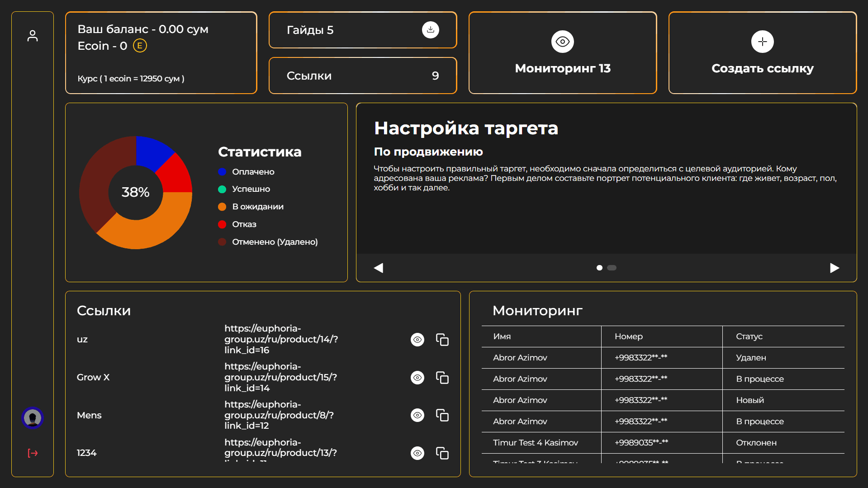Open the user profile icon in sidebar
Image resolution: width=868 pixels, height=488 pixels.
pos(33,36)
